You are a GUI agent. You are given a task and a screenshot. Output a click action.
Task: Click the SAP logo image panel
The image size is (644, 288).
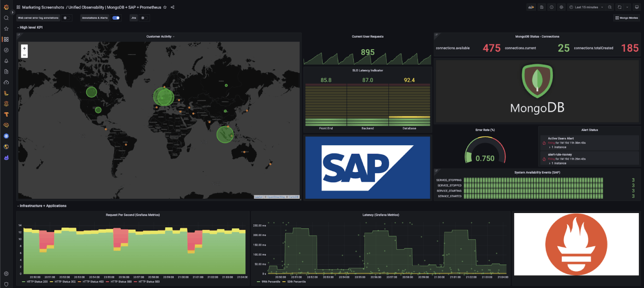[368, 168]
